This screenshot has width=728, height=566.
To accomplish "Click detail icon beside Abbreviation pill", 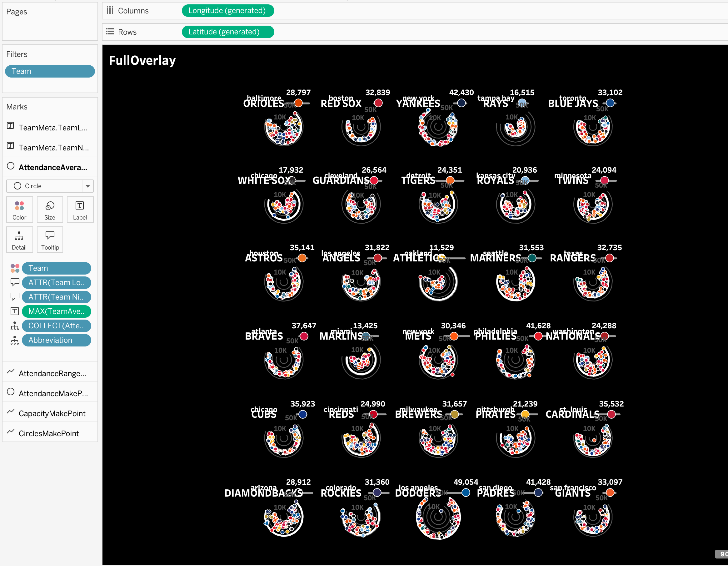I will coord(15,340).
